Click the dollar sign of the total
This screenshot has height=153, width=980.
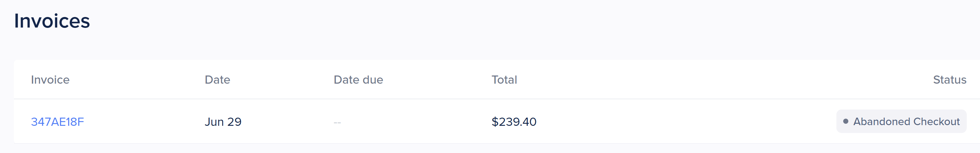(494, 122)
